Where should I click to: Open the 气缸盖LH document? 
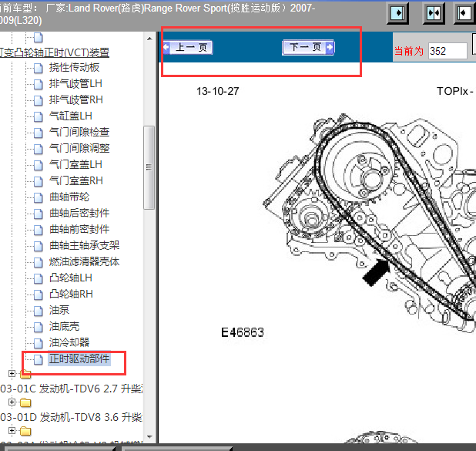(x=71, y=116)
